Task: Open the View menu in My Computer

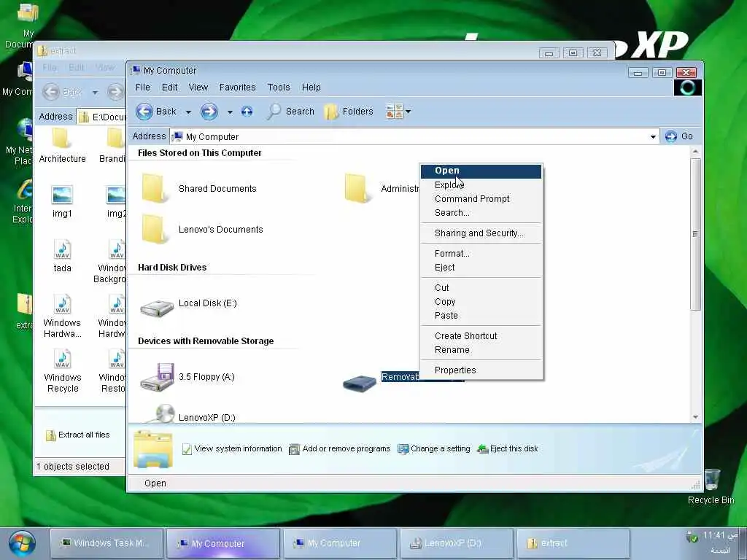Action: pyautogui.click(x=198, y=87)
